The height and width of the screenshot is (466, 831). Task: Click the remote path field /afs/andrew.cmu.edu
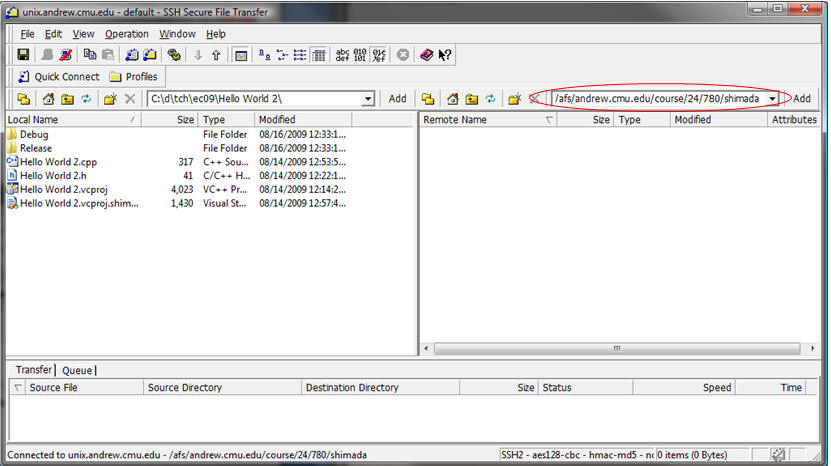pos(659,99)
